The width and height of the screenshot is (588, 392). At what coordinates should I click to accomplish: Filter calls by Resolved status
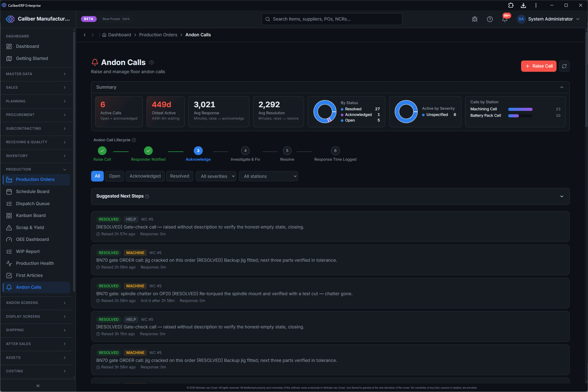click(179, 176)
